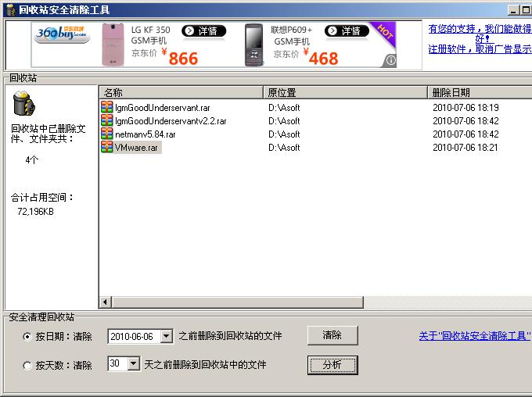Click the horizontal scrollbar thumb
Image resolution: width=532 pixels, height=397 pixels.
(238, 302)
